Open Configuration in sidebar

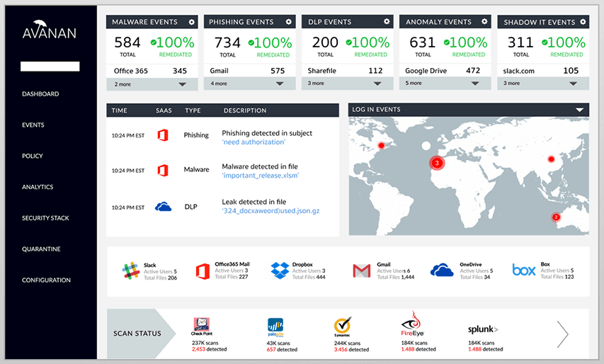tap(46, 280)
